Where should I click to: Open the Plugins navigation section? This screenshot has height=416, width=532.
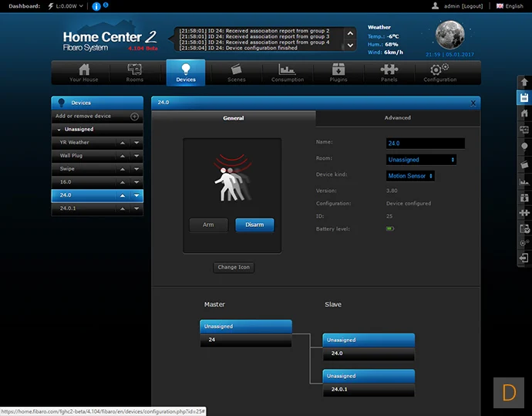338,73
